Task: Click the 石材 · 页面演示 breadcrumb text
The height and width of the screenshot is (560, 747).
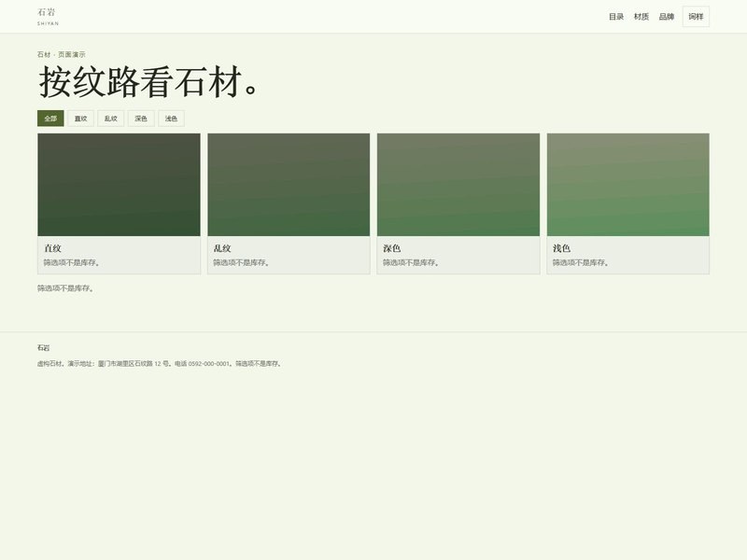Action: 62,55
